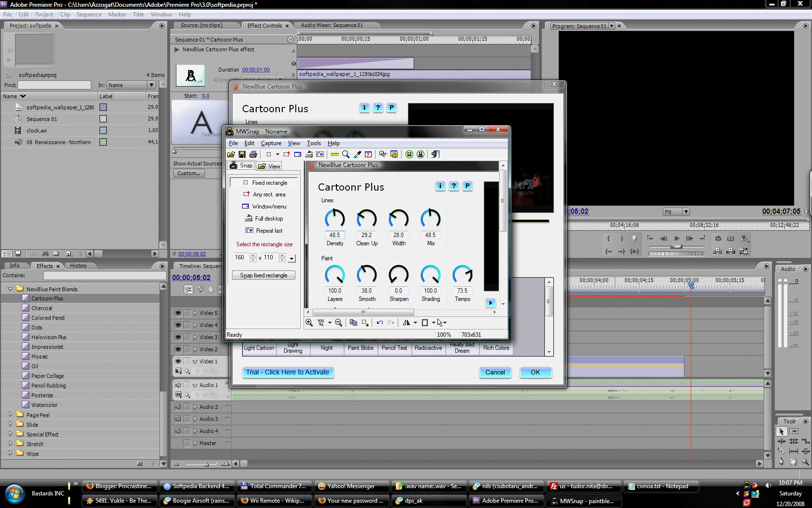The image size is (812, 508).
Task: Copy captured image to clipboard in MWSnap
Action: pyautogui.click(x=353, y=323)
